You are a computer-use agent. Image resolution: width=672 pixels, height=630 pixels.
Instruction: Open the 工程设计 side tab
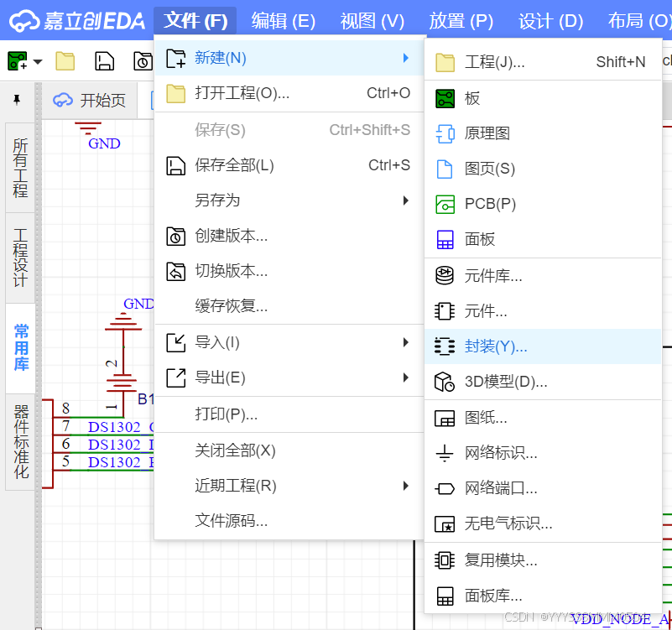click(x=20, y=258)
